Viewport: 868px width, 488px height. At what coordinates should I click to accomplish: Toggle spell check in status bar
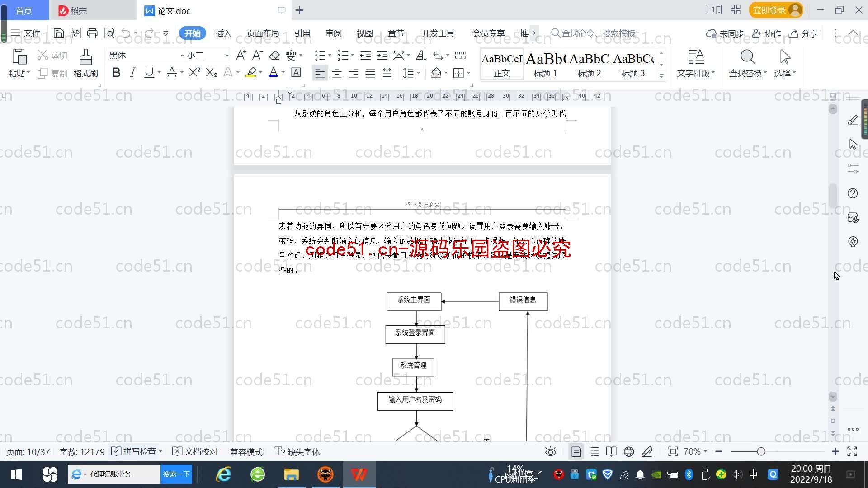pos(134,451)
